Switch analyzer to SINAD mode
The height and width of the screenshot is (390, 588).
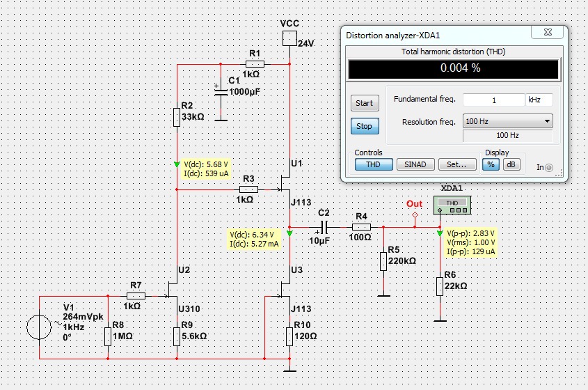[x=415, y=164]
